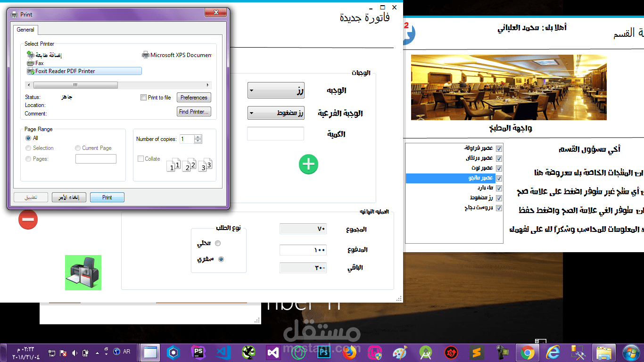Click the Preferences button

coord(194,98)
